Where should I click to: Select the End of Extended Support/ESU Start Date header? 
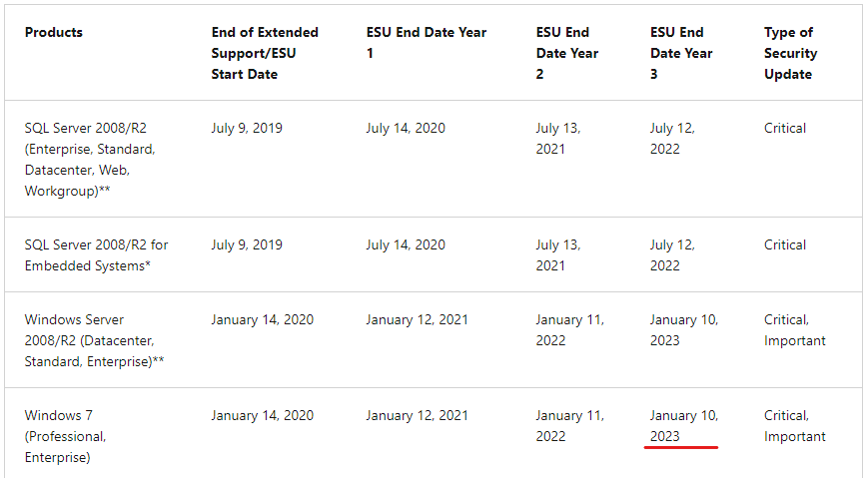click(x=265, y=53)
